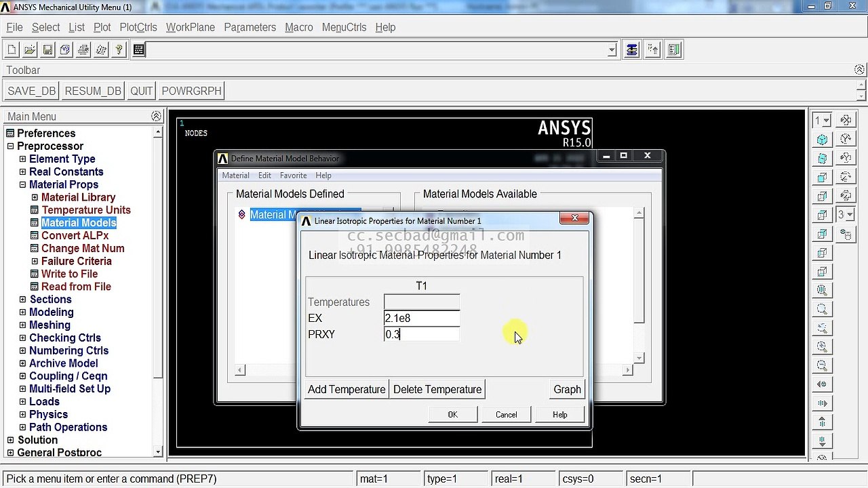Viewport: 868px width, 488px height.
Task: Click Cancel in Linear Isotropic Properties dialog
Action: point(506,415)
